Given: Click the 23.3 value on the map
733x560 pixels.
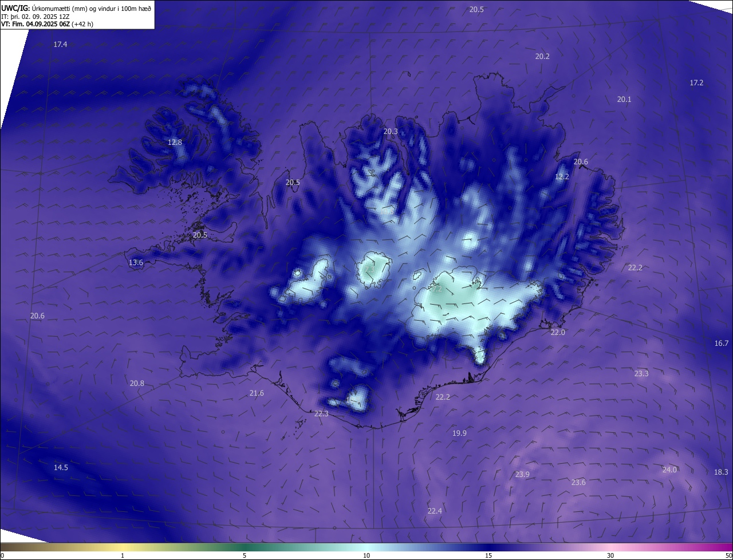Looking at the screenshot, I should [641, 373].
